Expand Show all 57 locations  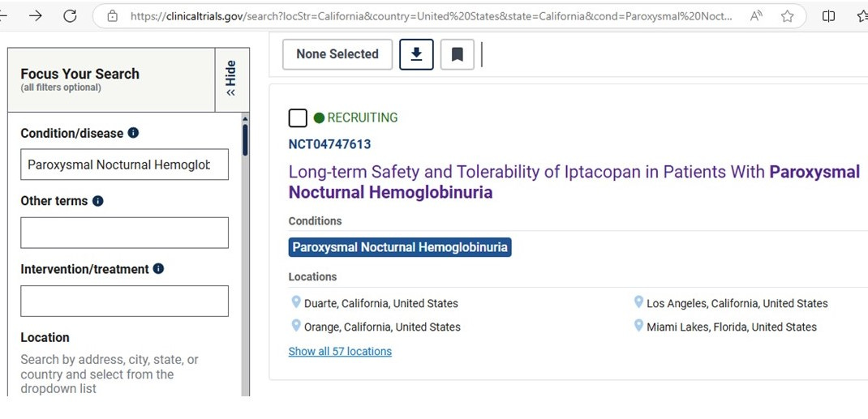click(x=340, y=352)
